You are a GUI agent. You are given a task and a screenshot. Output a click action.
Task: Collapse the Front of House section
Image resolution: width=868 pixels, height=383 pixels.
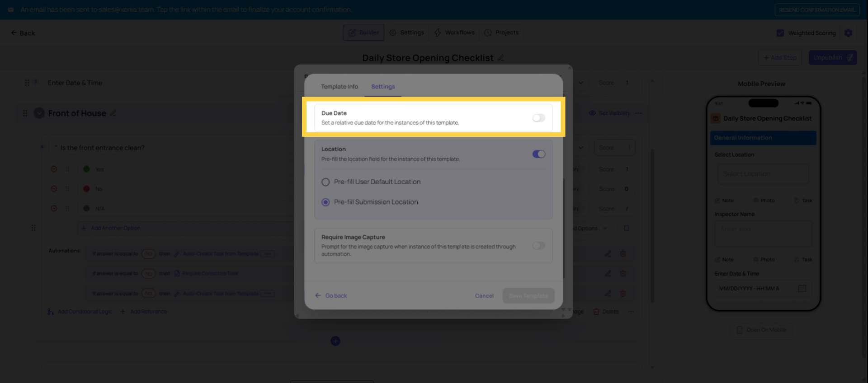(39, 113)
